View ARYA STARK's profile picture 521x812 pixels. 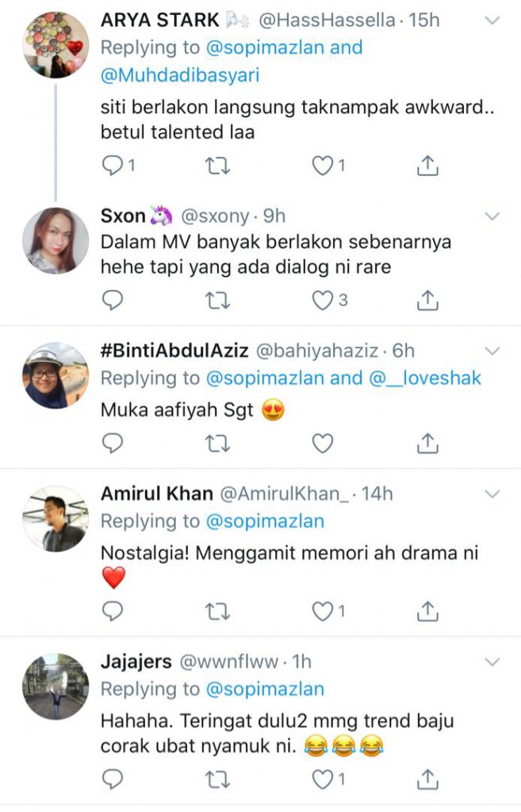[x=54, y=44]
